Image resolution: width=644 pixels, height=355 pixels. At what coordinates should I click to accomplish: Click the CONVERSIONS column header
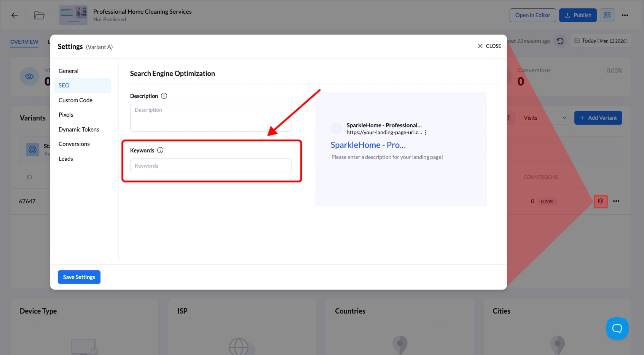coord(541,177)
